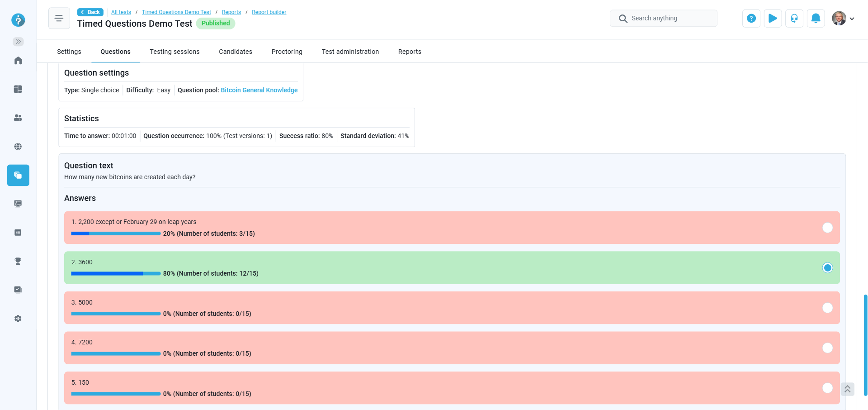This screenshot has height=410, width=868.
Task: Open the settings gear icon in sidebar
Action: 18,319
